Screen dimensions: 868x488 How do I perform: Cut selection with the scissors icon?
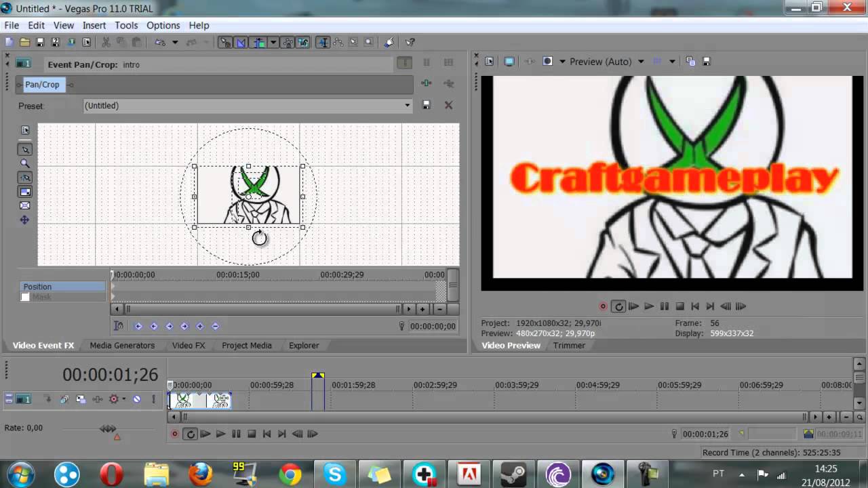(106, 42)
